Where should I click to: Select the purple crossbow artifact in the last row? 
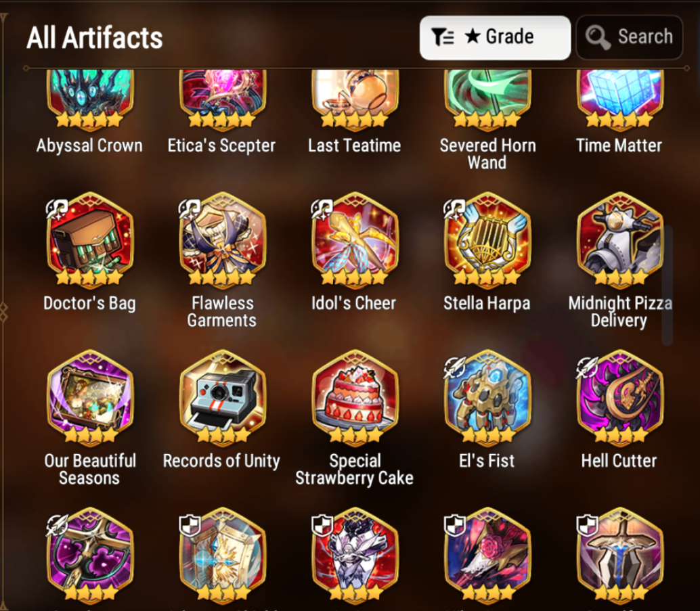(90, 555)
